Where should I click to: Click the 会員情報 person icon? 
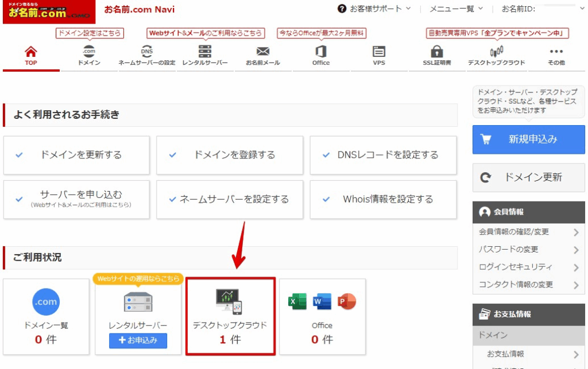point(485,212)
